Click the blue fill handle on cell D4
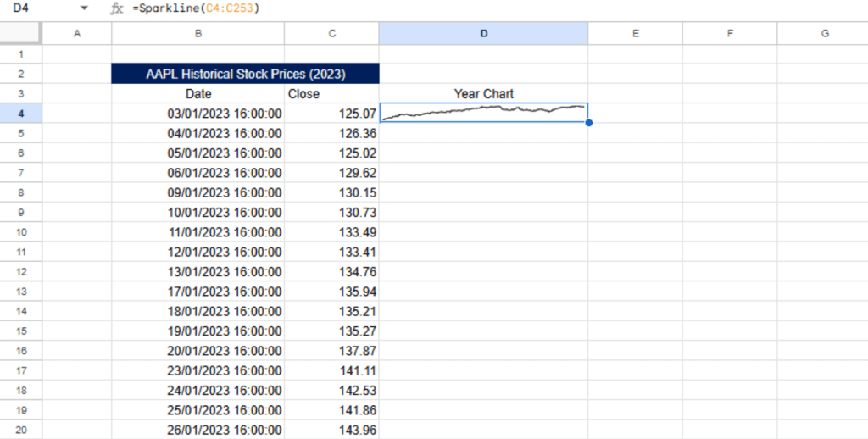The image size is (868, 439). point(588,123)
